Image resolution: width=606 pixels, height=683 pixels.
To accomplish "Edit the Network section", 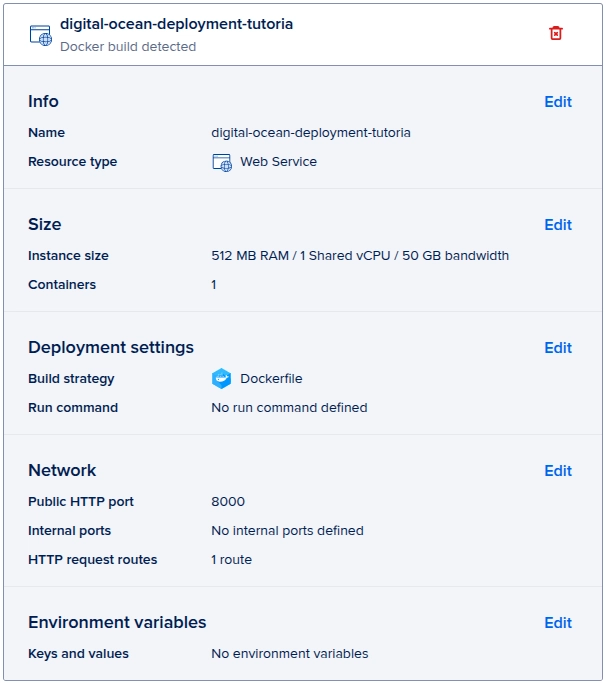I will (558, 471).
